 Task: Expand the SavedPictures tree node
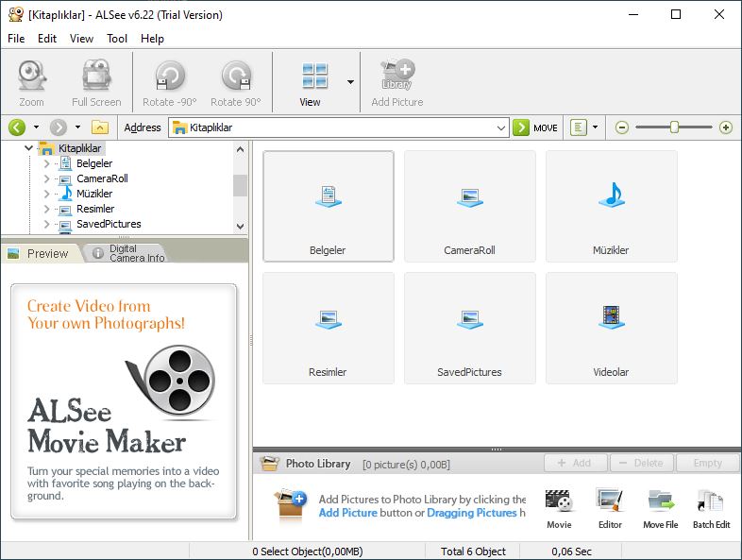46,225
